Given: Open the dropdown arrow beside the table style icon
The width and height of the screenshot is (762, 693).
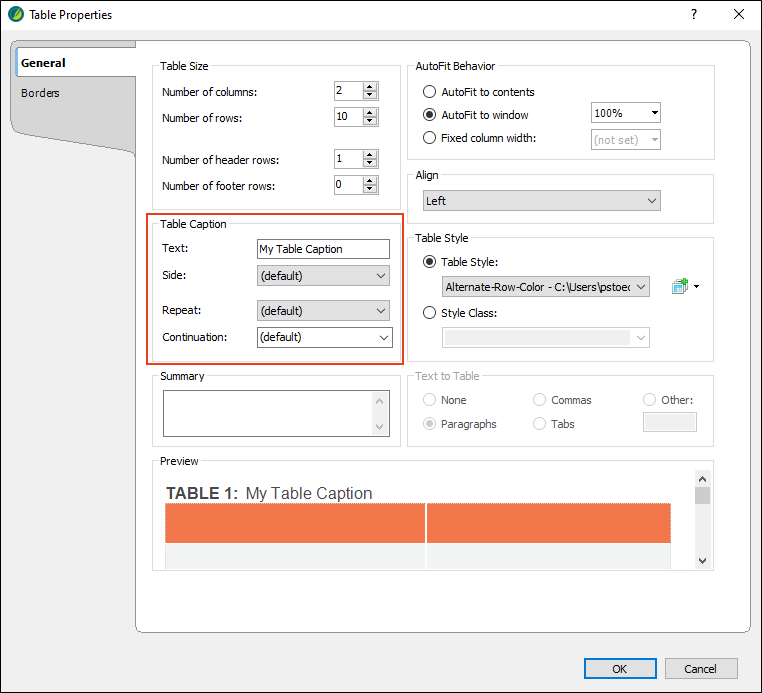Looking at the screenshot, I should click(x=696, y=286).
